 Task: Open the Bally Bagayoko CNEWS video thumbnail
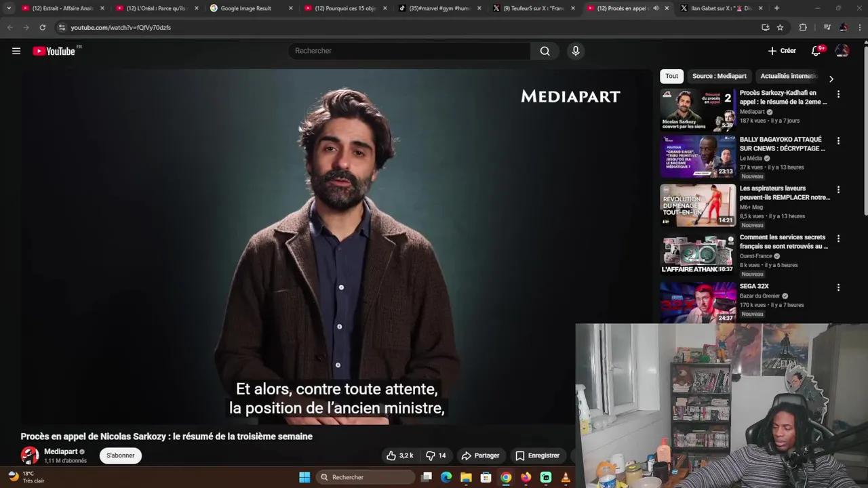click(698, 157)
